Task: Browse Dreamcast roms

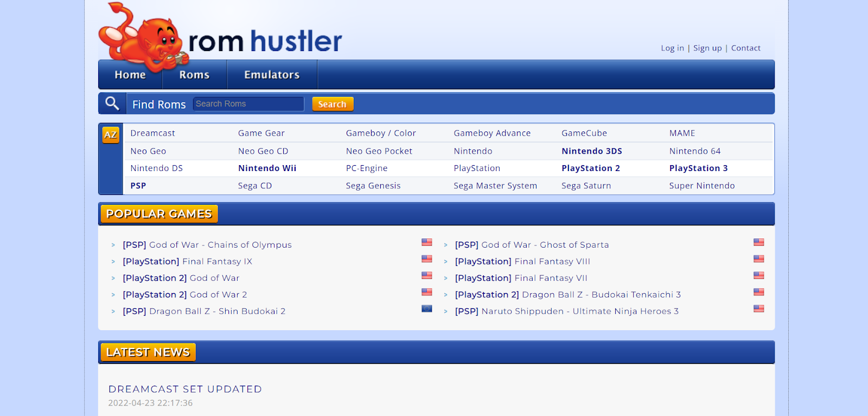Action: pyautogui.click(x=152, y=133)
